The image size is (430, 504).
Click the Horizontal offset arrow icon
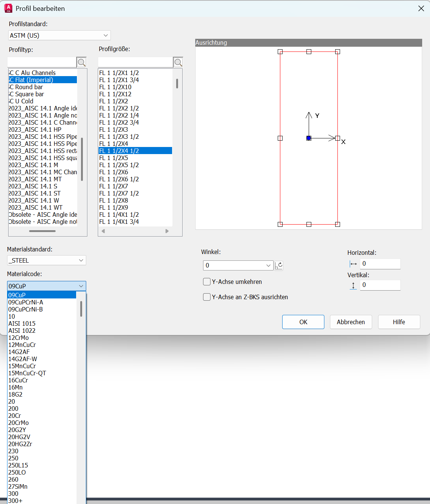pos(353,264)
